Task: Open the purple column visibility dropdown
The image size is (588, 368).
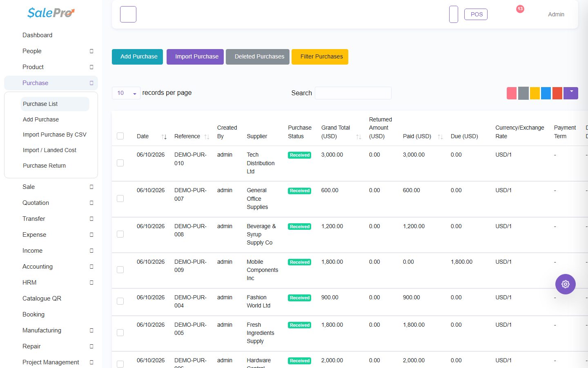Action: click(571, 93)
